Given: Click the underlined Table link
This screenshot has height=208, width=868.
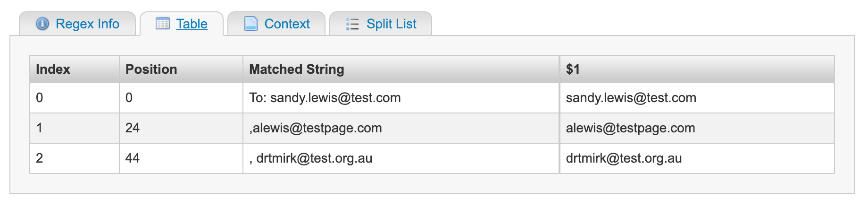Looking at the screenshot, I should [192, 24].
